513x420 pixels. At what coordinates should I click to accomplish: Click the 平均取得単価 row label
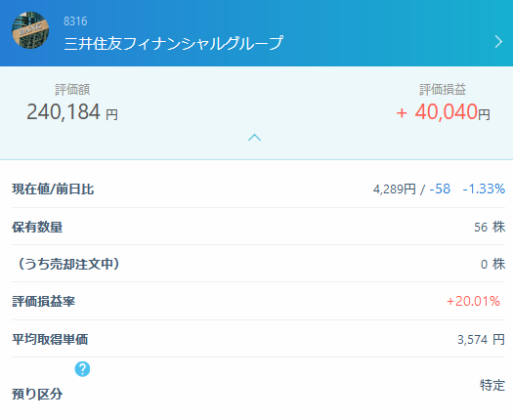(x=50, y=339)
